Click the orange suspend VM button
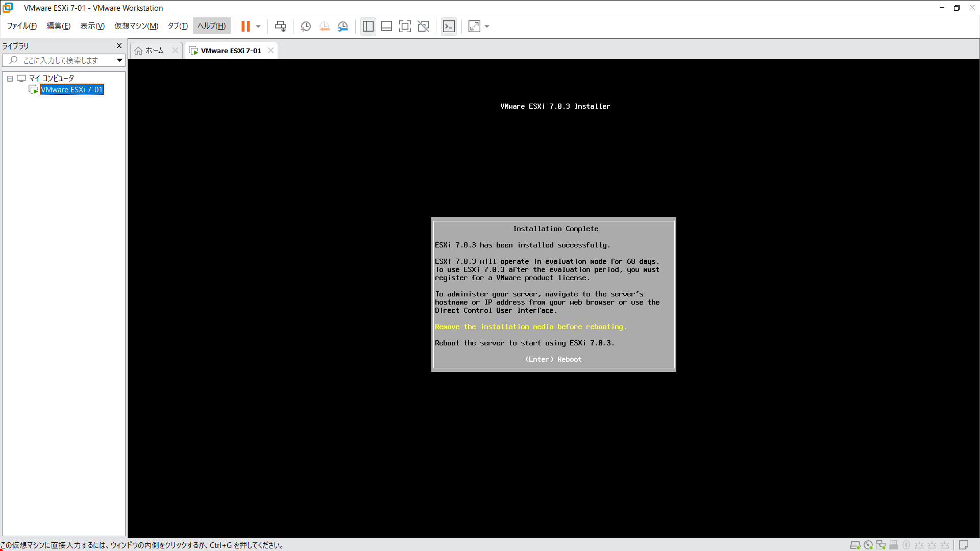 click(246, 26)
